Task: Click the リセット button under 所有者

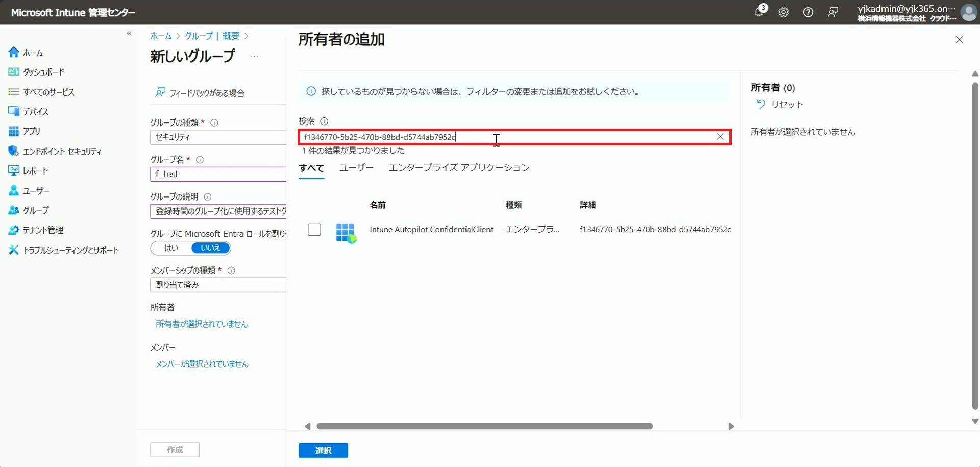Action: coord(780,105)
